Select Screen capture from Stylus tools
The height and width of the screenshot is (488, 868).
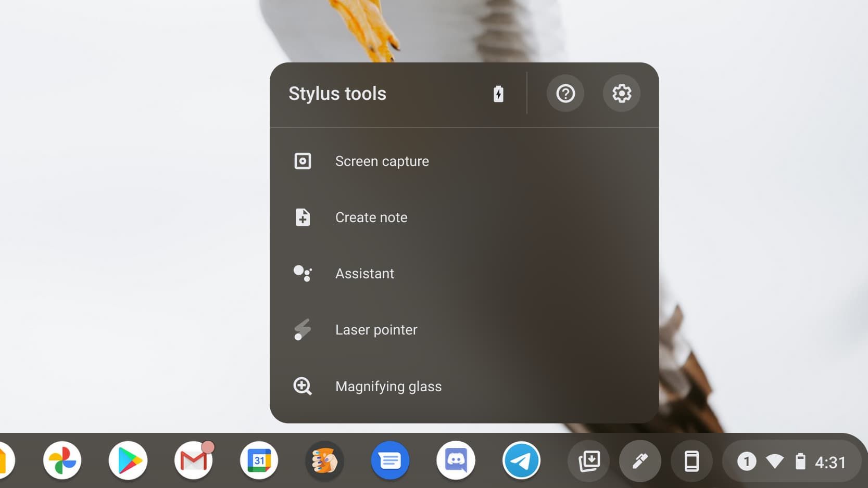pyautogui.click(x=382, y=161)
